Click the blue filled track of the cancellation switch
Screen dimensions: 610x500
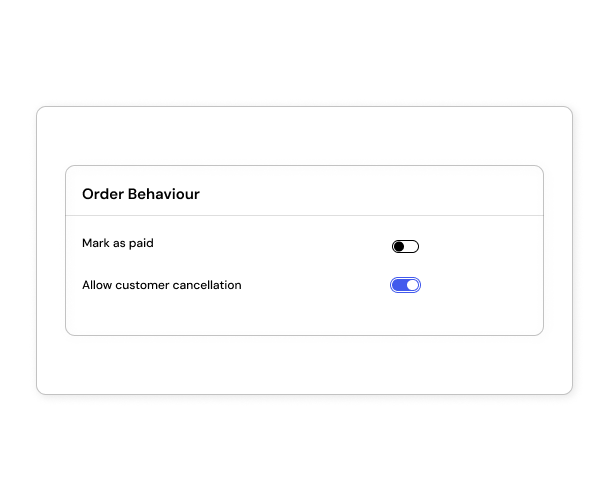pos(399,285)
